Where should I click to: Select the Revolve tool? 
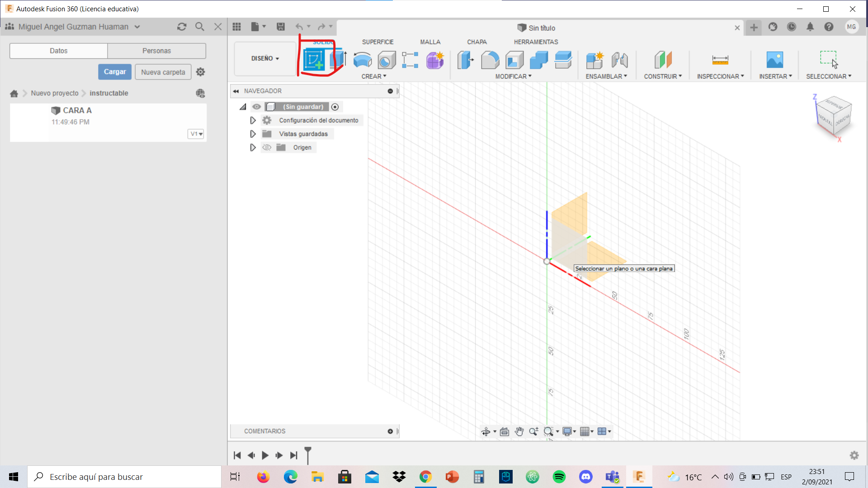point(362,60)
